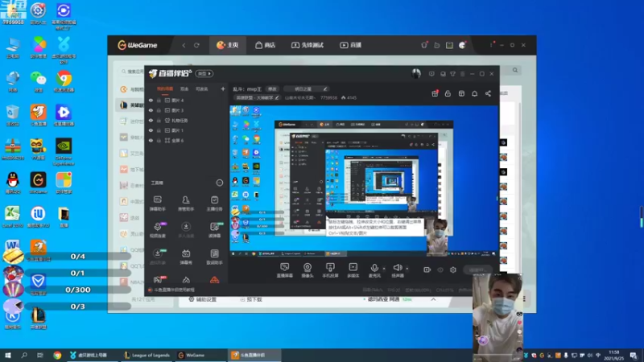
Task: Click the WeGame search input field
Action: point(133,72)
